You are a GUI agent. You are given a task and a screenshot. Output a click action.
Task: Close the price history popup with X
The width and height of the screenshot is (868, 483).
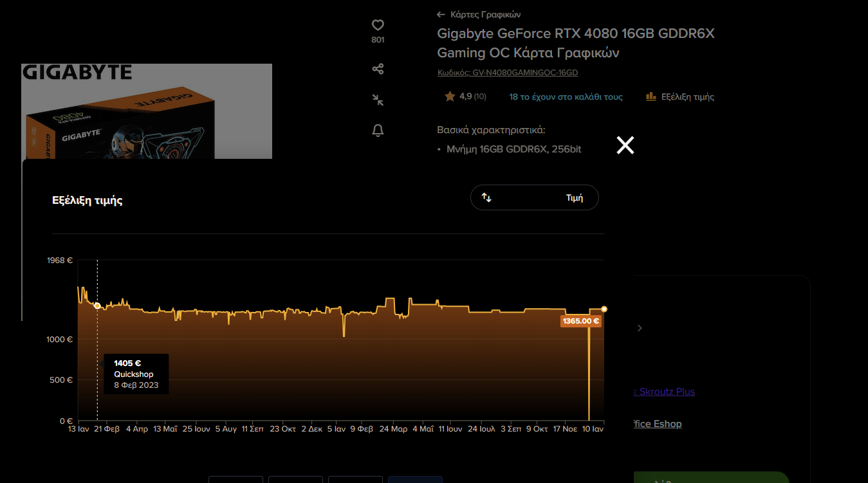(x=625, y=145)
